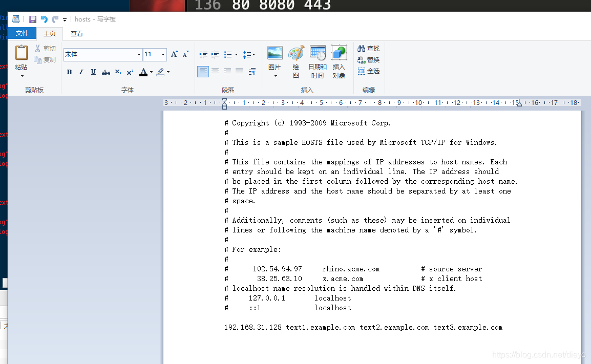The image size is (591, 364).
Task: Shrink the font size
Action: [185, 54]
